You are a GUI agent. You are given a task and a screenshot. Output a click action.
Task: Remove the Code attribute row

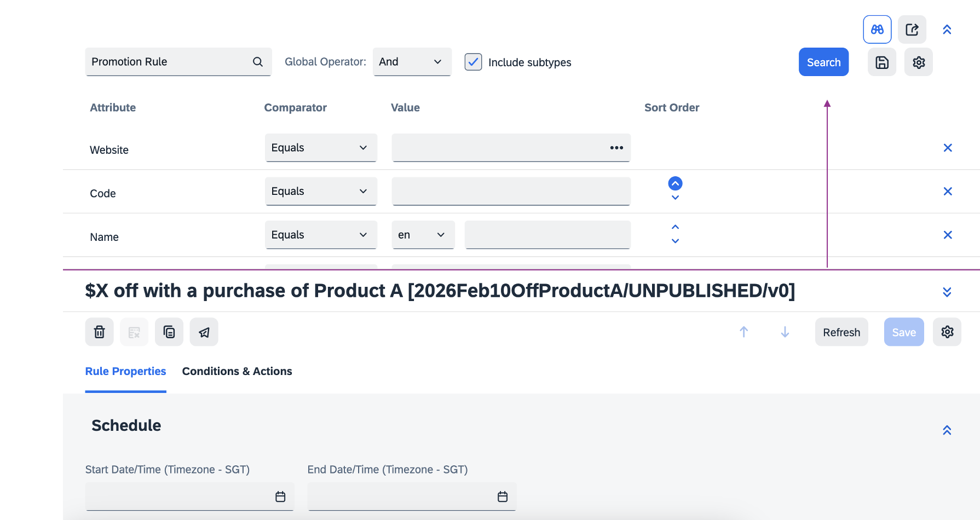coord(948,192)
